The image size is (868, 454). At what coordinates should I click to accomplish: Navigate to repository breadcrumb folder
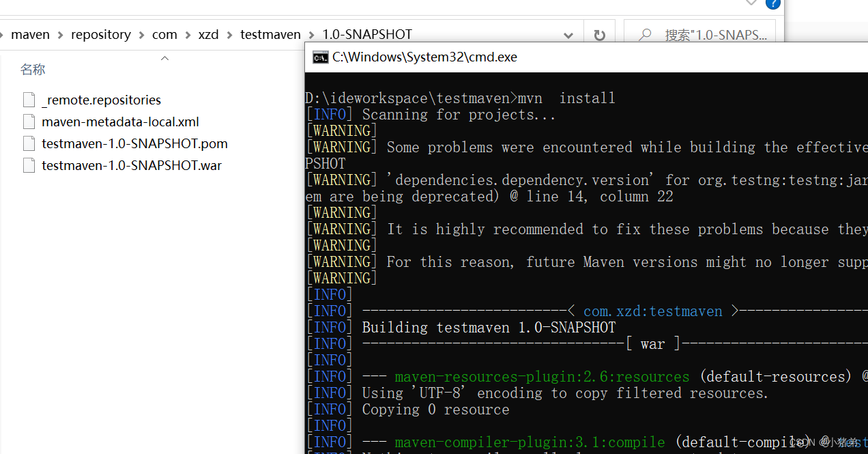coord(101,35)
